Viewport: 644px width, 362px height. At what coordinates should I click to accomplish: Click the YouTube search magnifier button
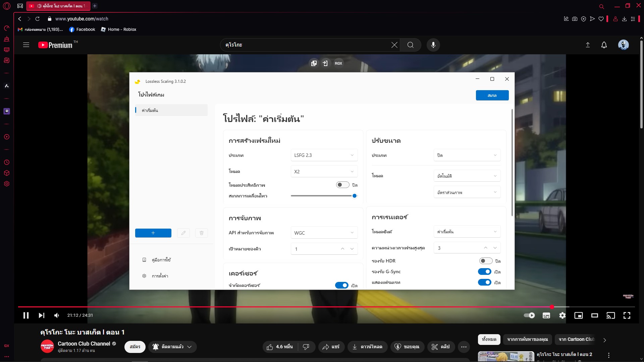click(411, 45)
